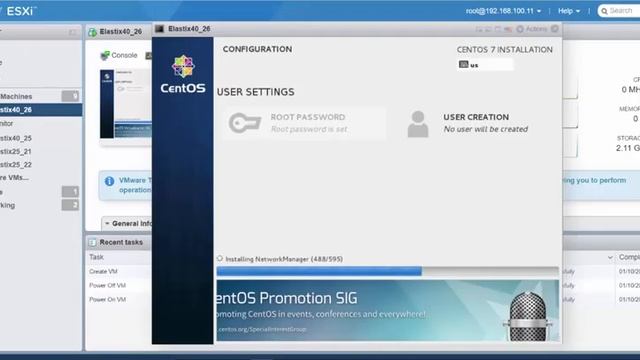This screenshot has height=360, width=640.
Task: Click the Storage count badge showing 1
Action: [x=70, y=191]
